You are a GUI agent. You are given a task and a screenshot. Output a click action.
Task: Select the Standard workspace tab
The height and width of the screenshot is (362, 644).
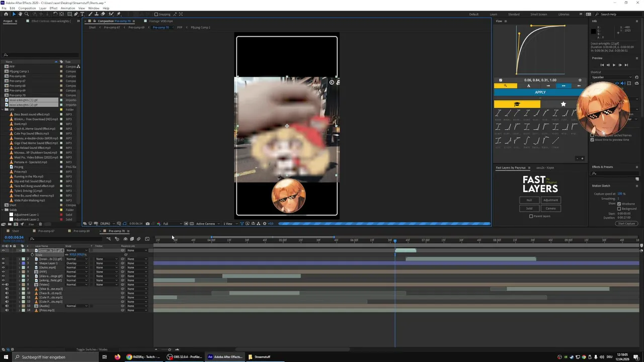514,14
